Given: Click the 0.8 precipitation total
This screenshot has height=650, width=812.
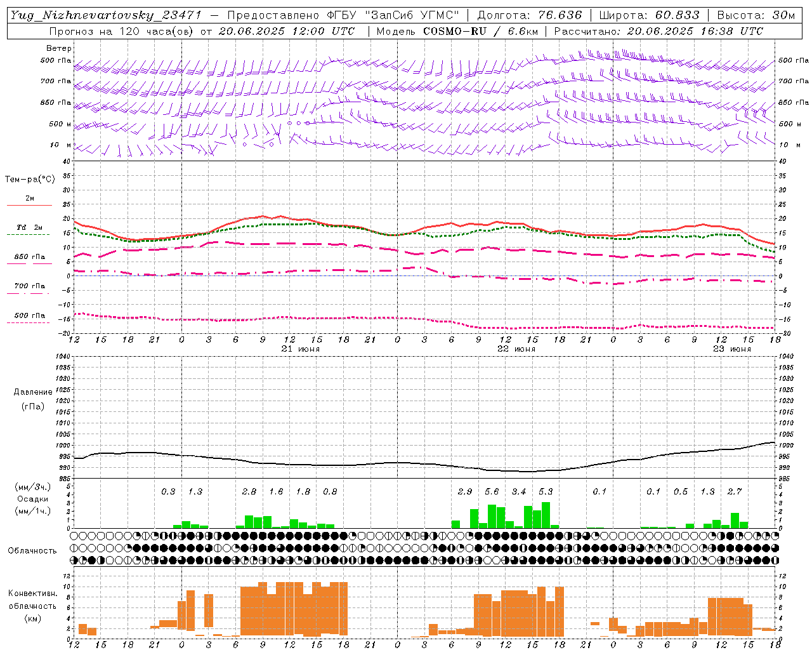Looking at the screenshot, I should pyautogui.click(x=330, y=491).
